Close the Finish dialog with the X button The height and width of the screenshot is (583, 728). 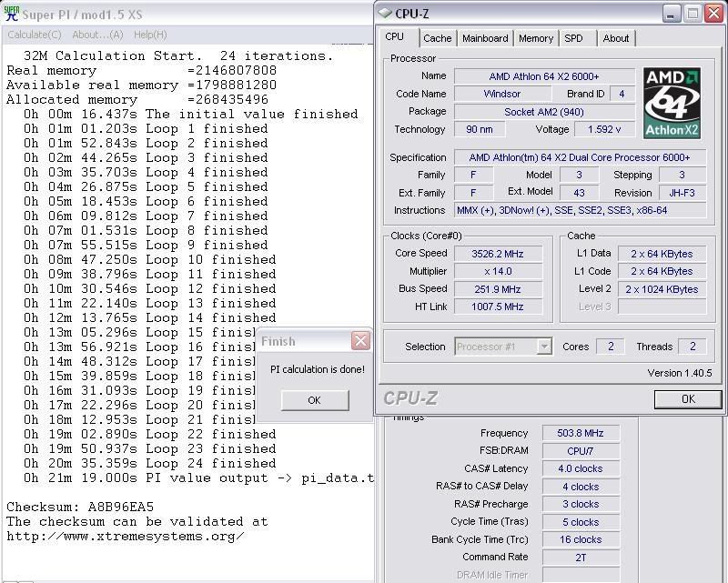(x=360, y=341)
